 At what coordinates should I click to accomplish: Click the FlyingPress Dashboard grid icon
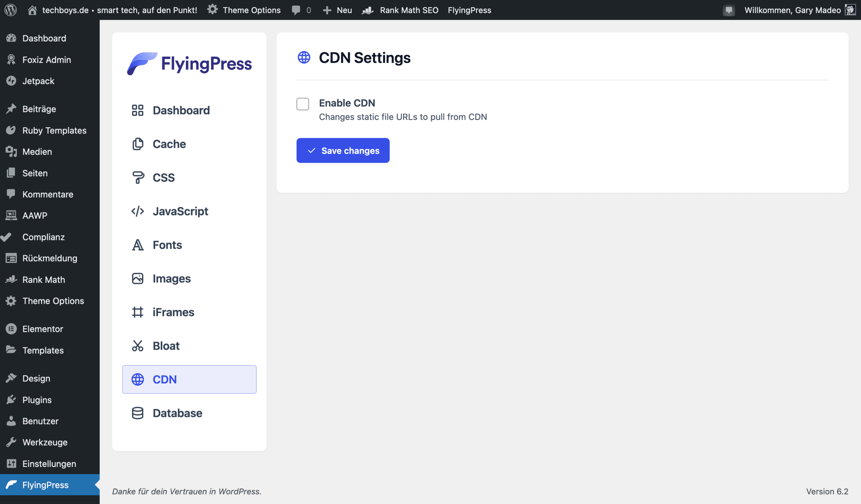coord(138,110)
